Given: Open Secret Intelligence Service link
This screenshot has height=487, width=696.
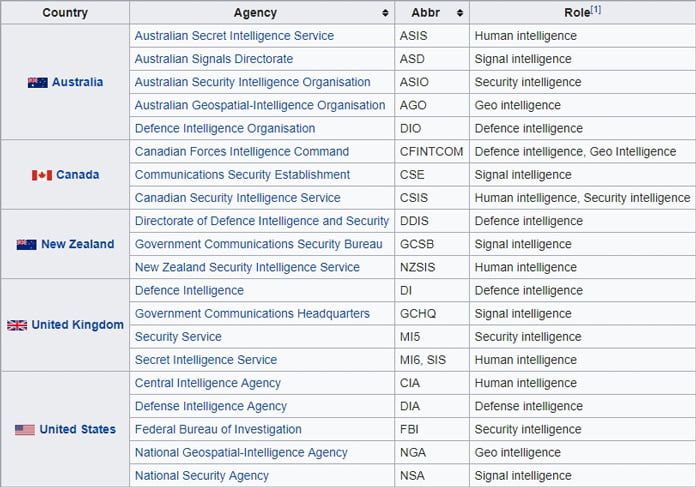Looking at the screenshot, I should click(x=206, y=360).
